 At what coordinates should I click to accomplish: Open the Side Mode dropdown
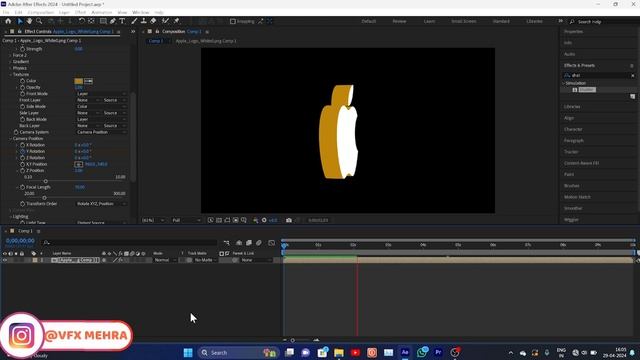pos(101,107)
